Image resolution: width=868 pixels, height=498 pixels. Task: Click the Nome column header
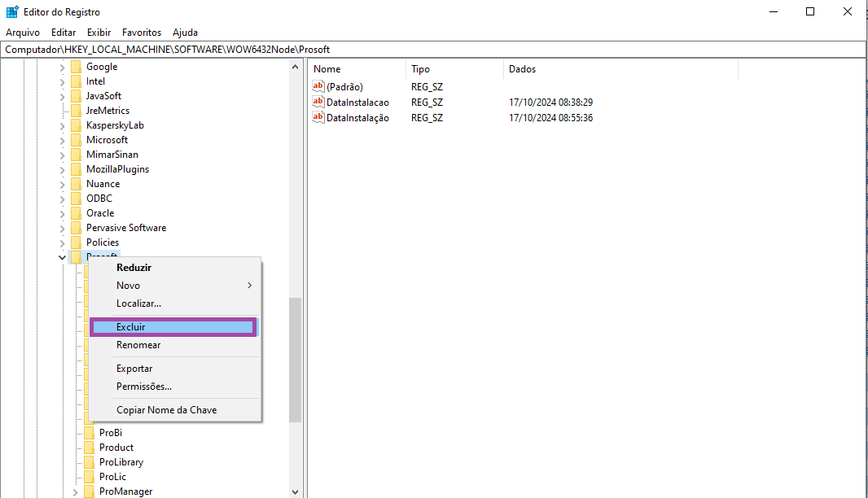pos(357,69)
